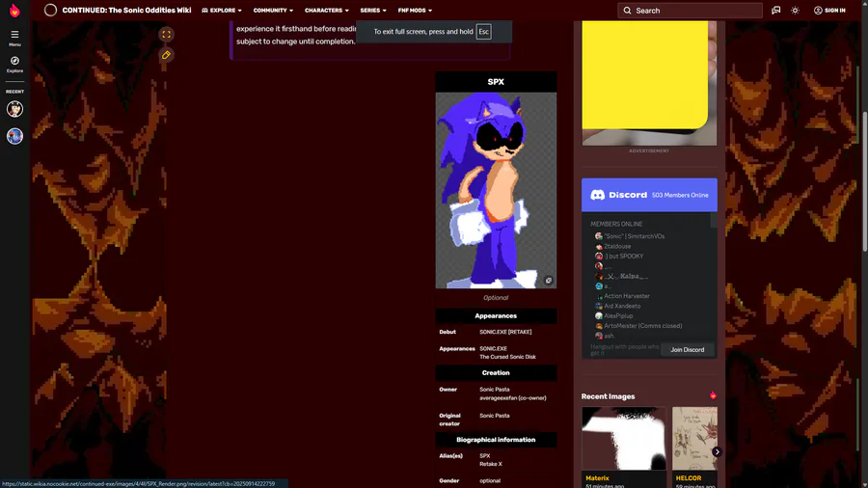Click the Join Discord button

(688, 350)
